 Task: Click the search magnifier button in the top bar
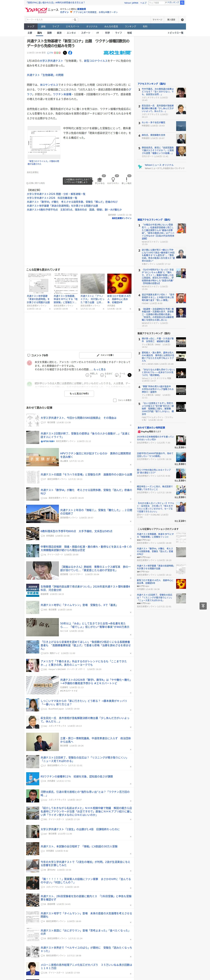pyautogui.click(x=182, y=3)
